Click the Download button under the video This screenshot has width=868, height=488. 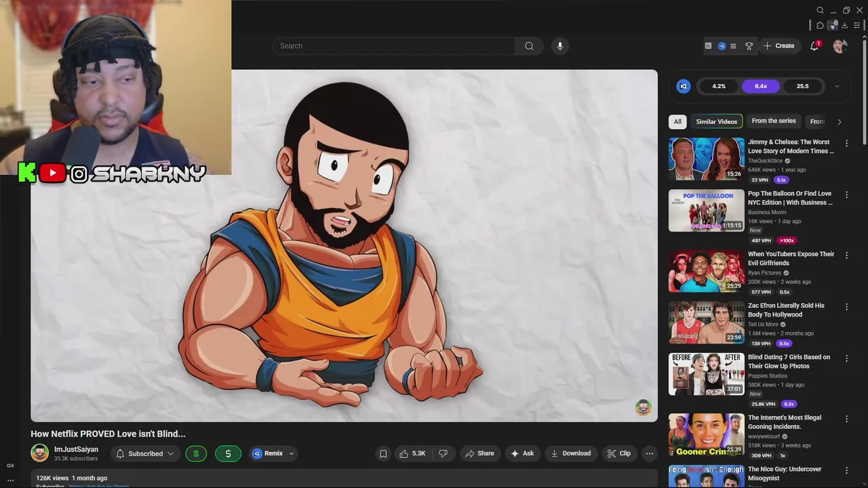point(570,453)
